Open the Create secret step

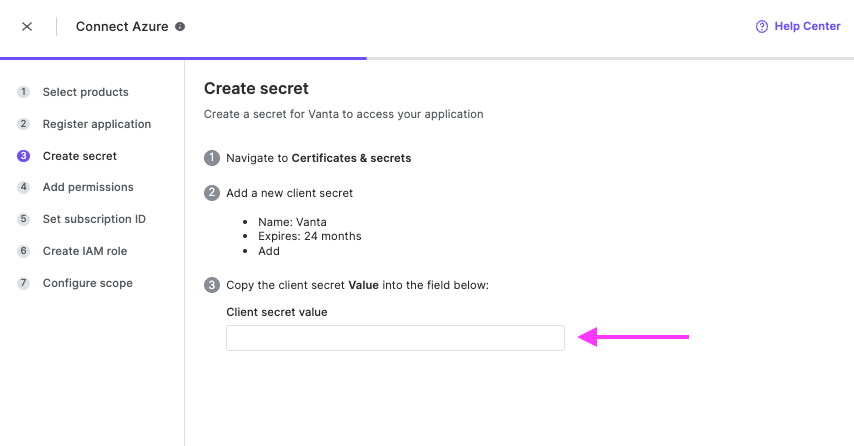click(x=80, y=156)
